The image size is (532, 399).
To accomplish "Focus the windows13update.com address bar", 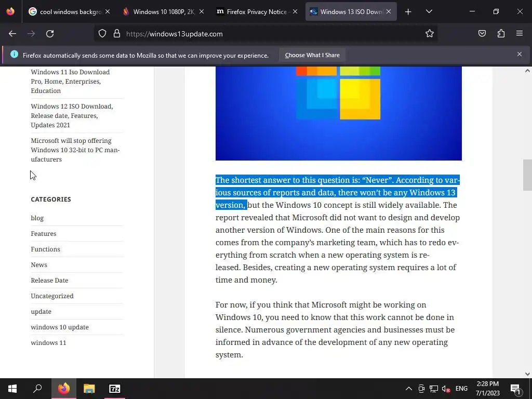I will click(x=264, y=34).
